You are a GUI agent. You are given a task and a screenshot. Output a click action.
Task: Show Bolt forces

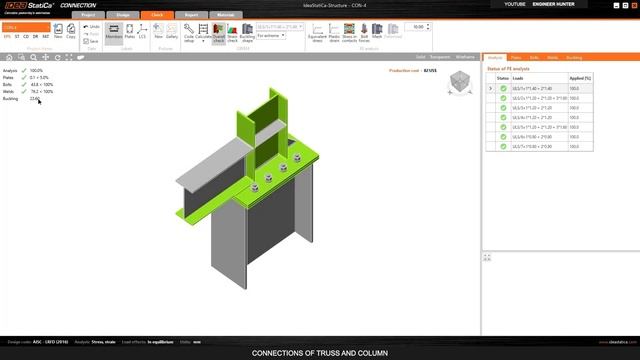coord(364,33)
